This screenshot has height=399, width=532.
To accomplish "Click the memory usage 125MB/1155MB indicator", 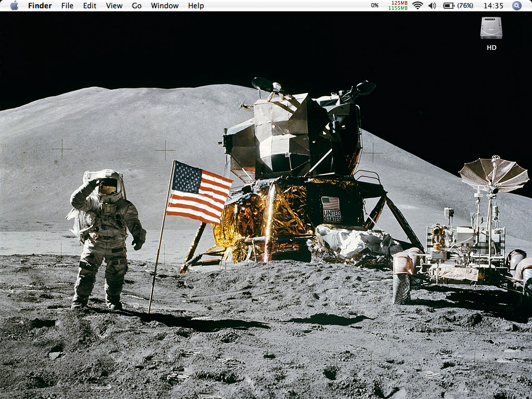I will pos(398,5).
